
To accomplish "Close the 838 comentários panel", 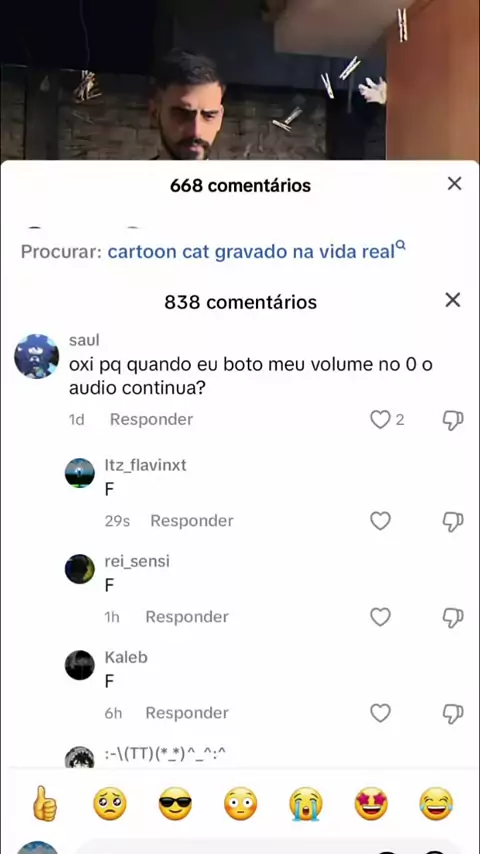I will (453, 300).
